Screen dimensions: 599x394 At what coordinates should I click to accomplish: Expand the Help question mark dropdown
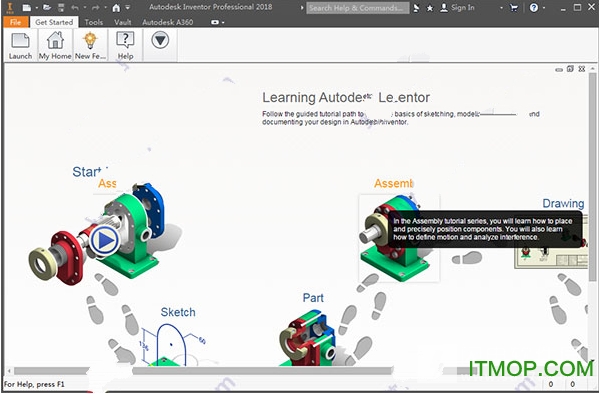[544, 8]
